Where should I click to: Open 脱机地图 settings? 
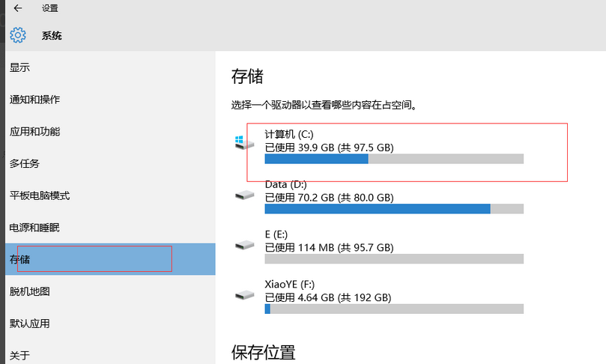tap(30, 291)
